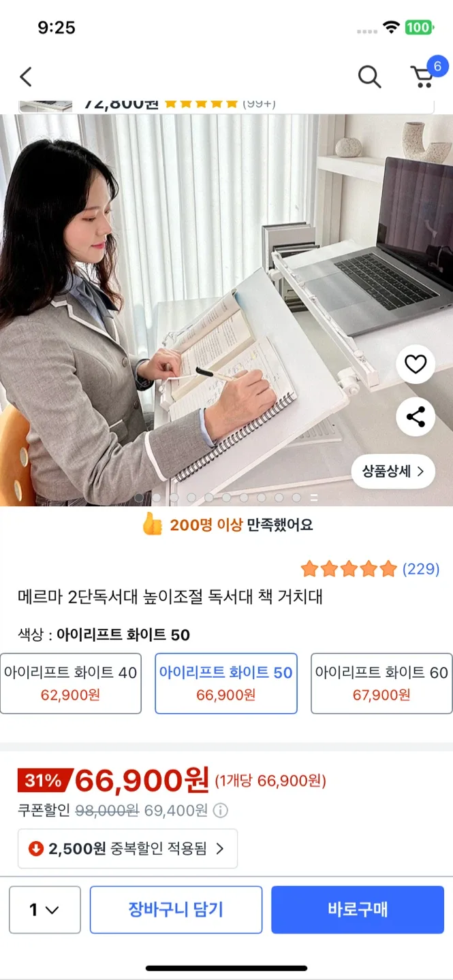
Task: Tap 장바구니 담기 button
Action: tap(176, 909)
